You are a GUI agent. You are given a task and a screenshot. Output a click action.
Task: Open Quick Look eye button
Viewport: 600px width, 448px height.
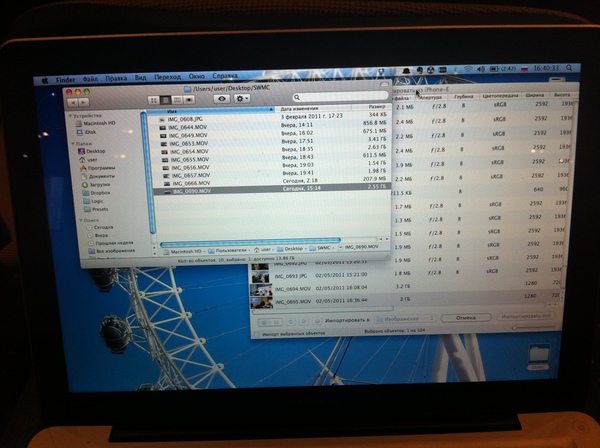[x=222, y=99]
